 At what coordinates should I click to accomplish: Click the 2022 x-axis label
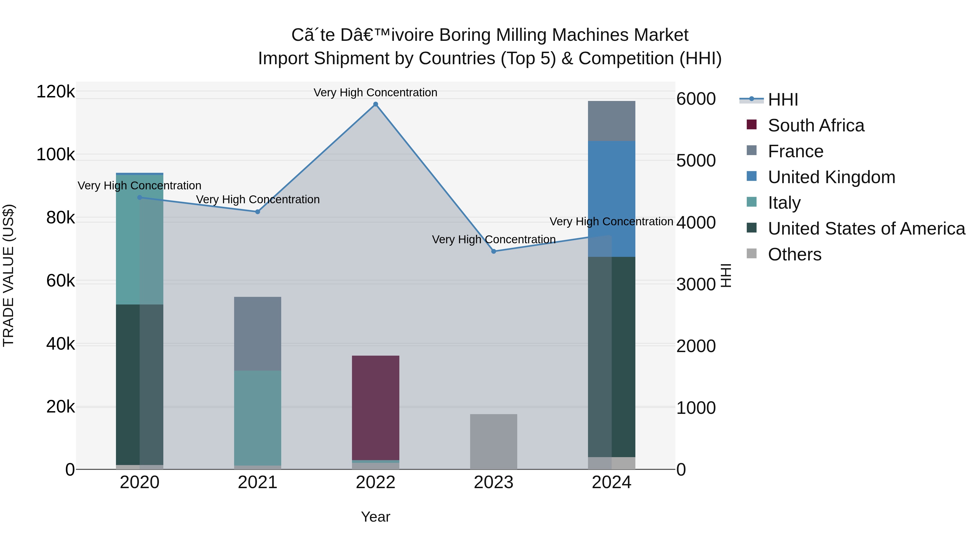point(375,482)
